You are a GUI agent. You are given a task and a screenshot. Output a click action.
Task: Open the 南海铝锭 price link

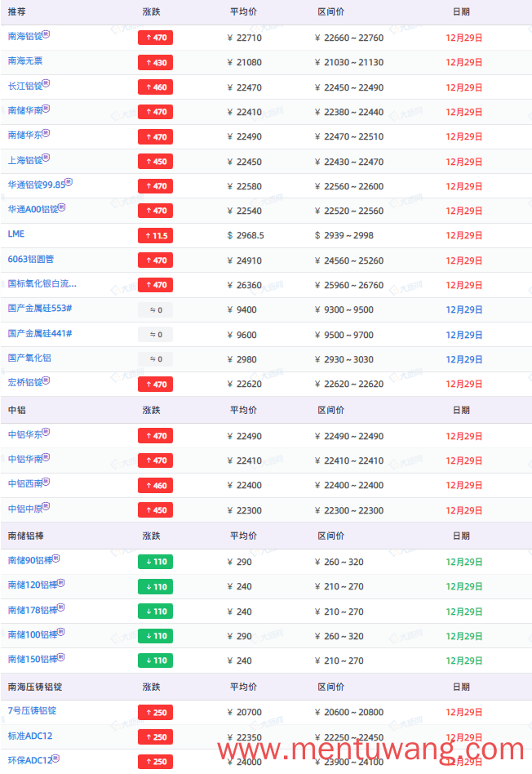pos(25,37)
